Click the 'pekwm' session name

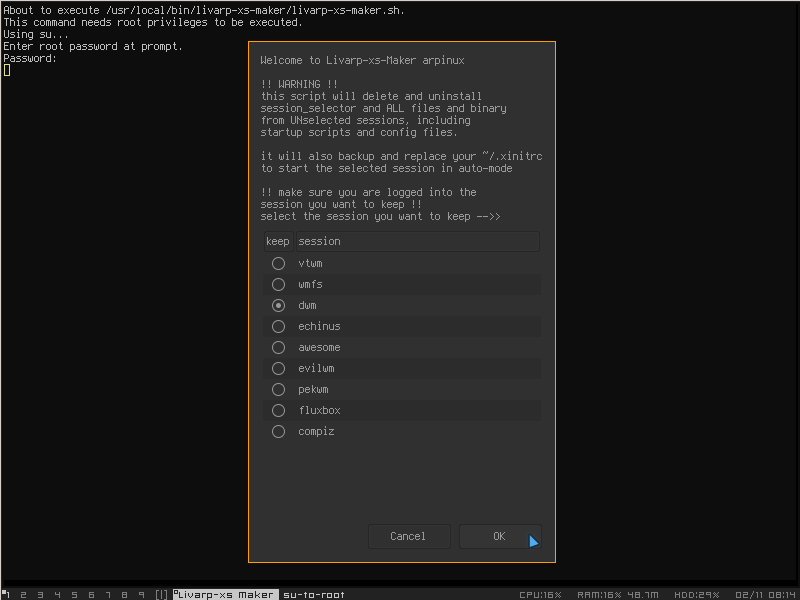point(313,389)
